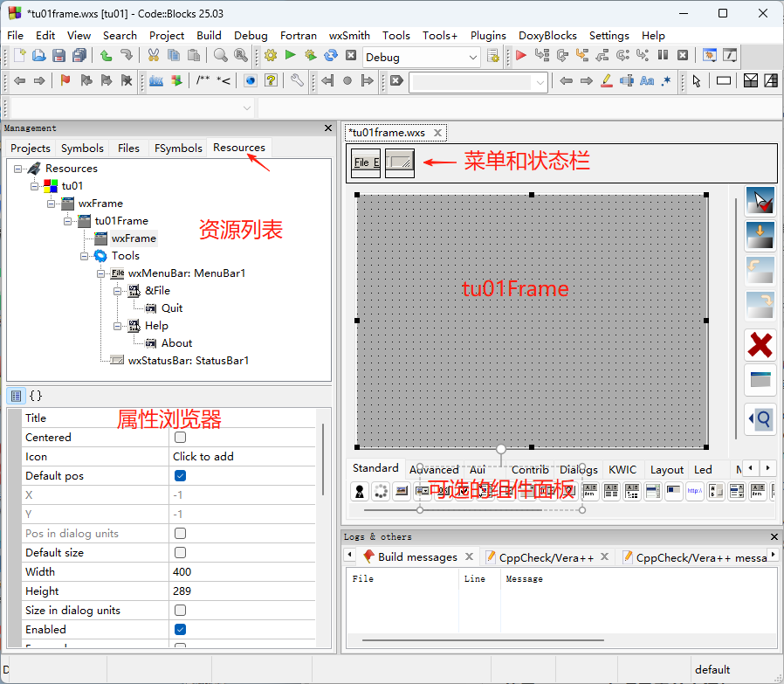This screenshot has width=784, height=684.
Task: Uncheck the Default pos checkbox
Action: point(181,475)
